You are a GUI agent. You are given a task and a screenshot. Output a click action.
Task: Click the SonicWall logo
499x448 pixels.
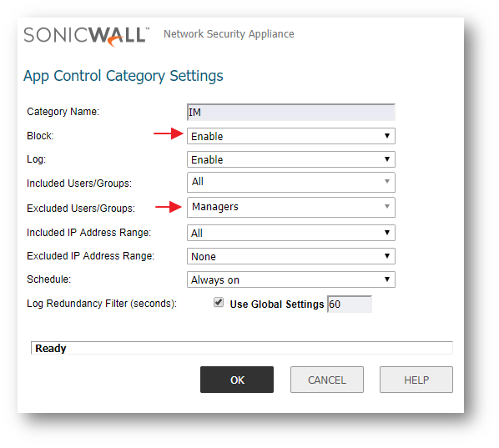point(86,36)
